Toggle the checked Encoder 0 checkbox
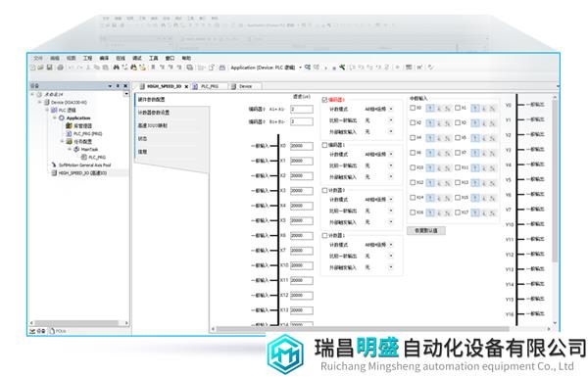Image resolution: width=588 pixels, height=377 pixels. (324, 100)
